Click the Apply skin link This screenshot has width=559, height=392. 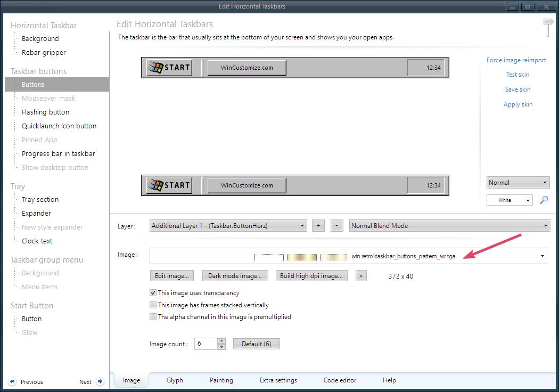click(517, 104)
